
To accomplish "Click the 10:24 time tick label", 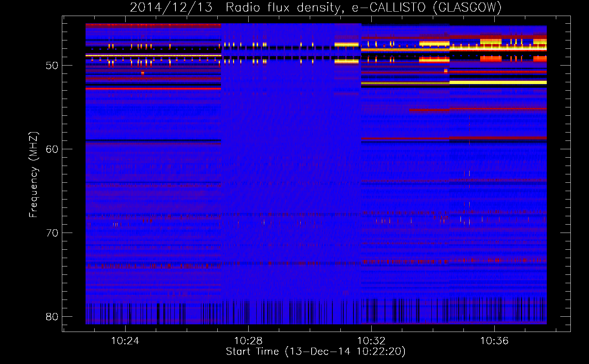I will click(125, 341).
